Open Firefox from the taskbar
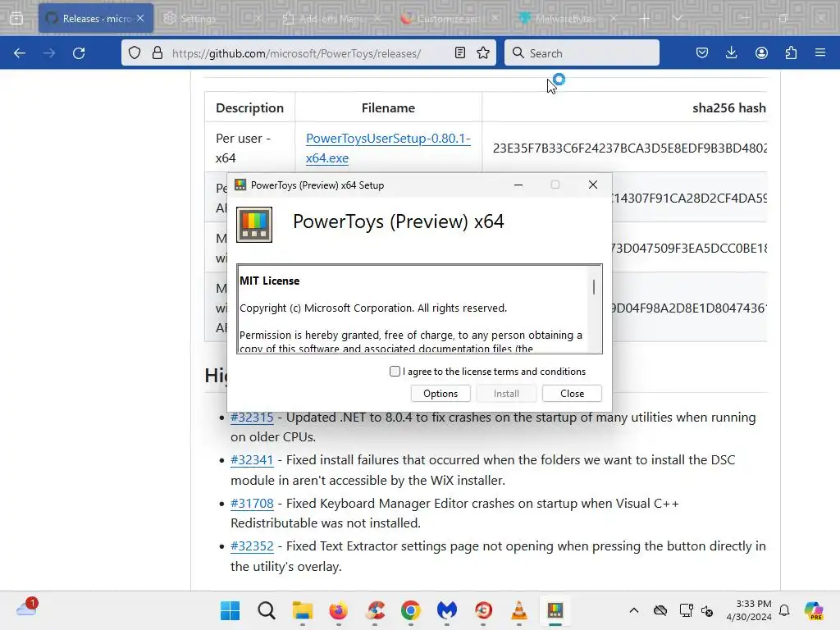The width and height of the screenshot is (840, 630). pos(339,610)
